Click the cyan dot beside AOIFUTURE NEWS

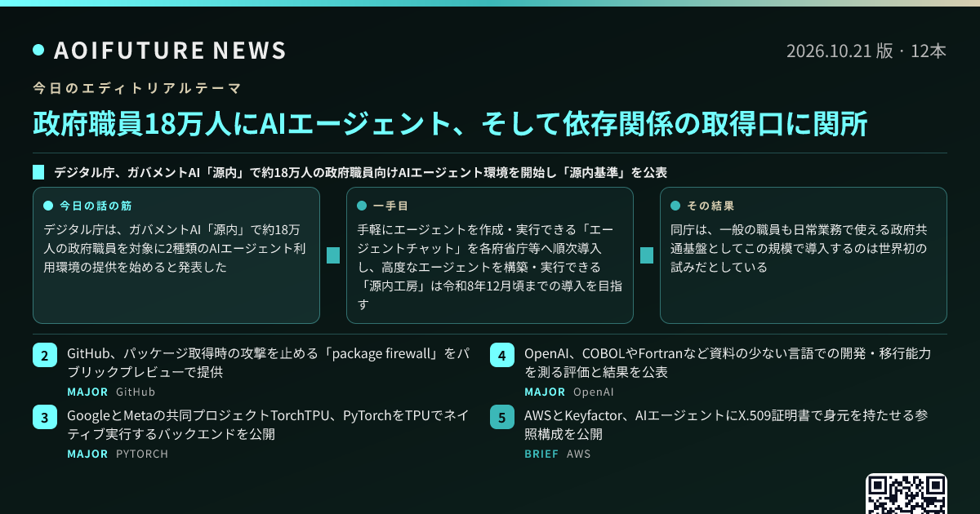tap(38, 51)
